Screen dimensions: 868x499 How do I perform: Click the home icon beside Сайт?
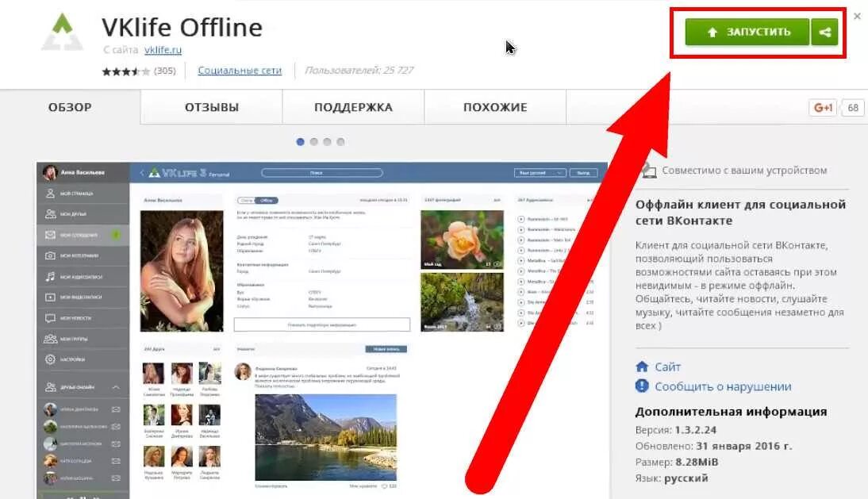coord(642,367)
